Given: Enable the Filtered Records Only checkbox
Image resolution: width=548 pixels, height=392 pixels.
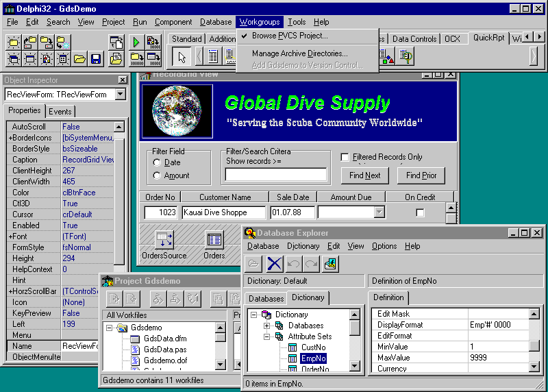Looking at the screenshot, I should coord(345,157).
